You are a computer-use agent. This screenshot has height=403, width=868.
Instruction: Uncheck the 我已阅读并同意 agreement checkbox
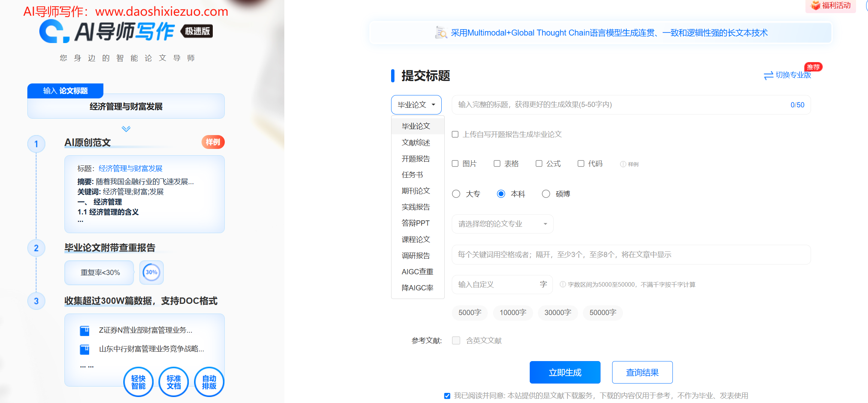pyautogui.click(x=447, y=396)
